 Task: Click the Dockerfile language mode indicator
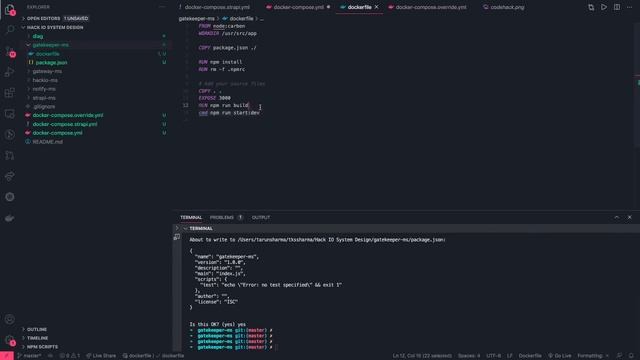[530, 356]
